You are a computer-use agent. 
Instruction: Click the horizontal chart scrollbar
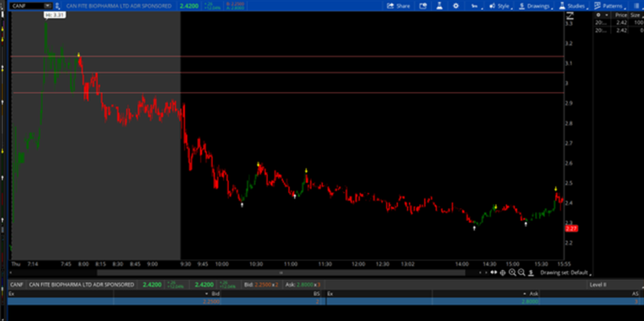click(280, 273)
